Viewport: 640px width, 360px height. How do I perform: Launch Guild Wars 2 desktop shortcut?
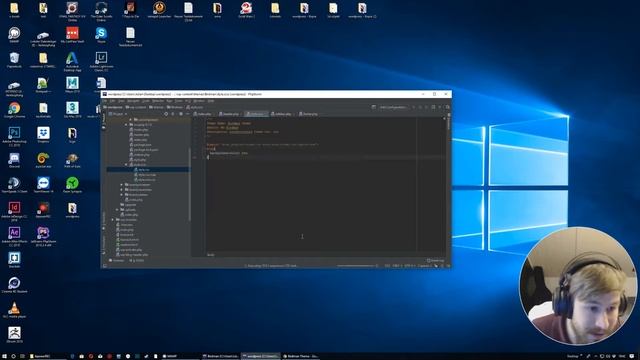(246, 10)
